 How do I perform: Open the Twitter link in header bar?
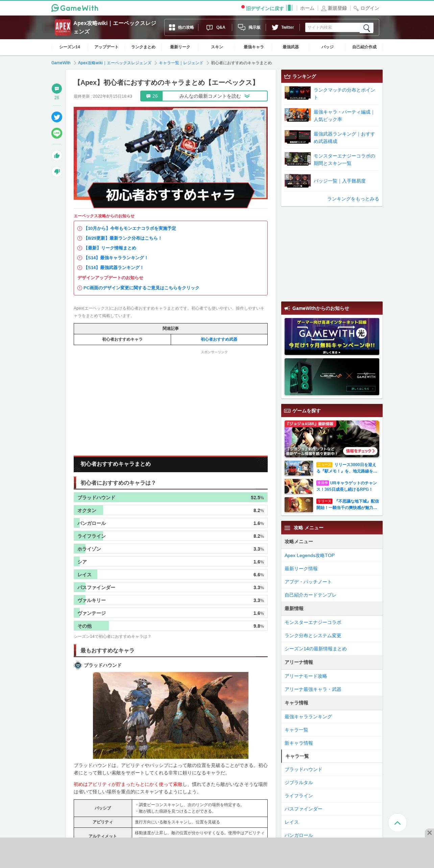pyautogui.click(x=283, y=27)
